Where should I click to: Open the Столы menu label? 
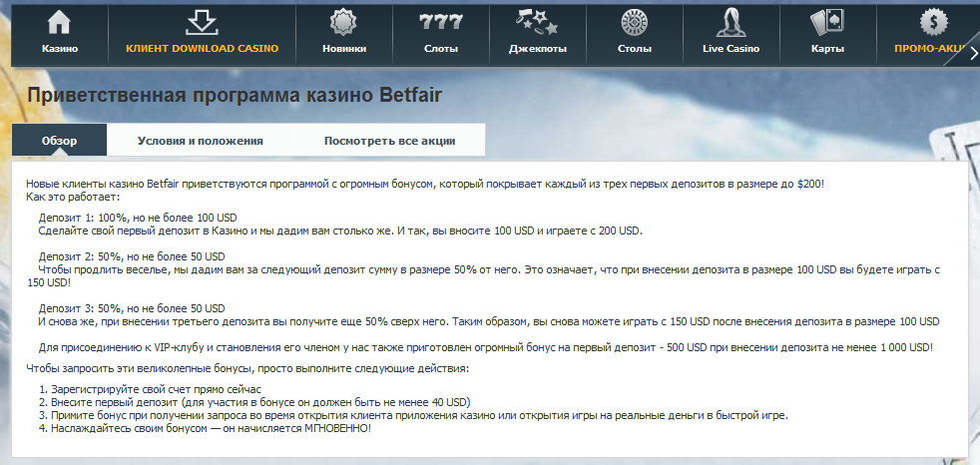pos(635,49)
